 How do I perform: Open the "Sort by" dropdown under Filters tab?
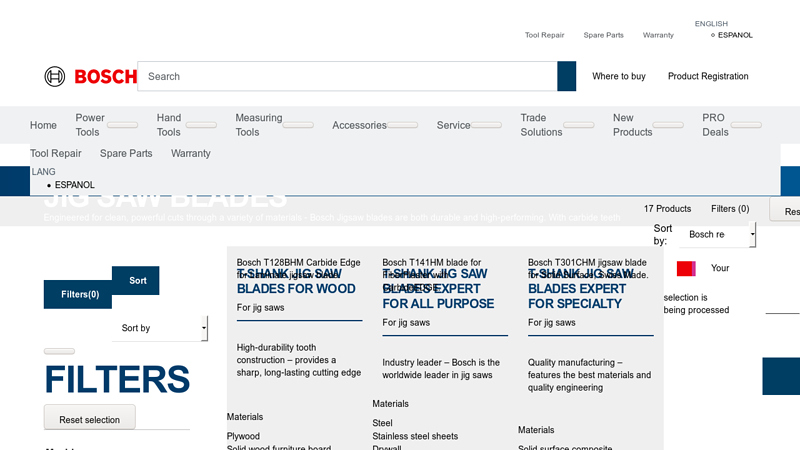(x=160, y=328)
